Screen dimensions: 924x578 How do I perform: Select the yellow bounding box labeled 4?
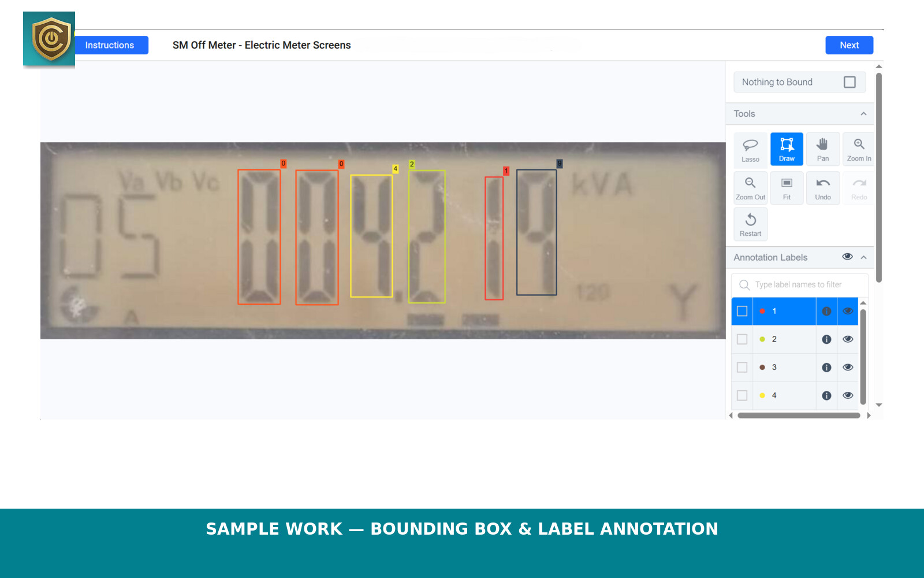click(x=371, y=236)
